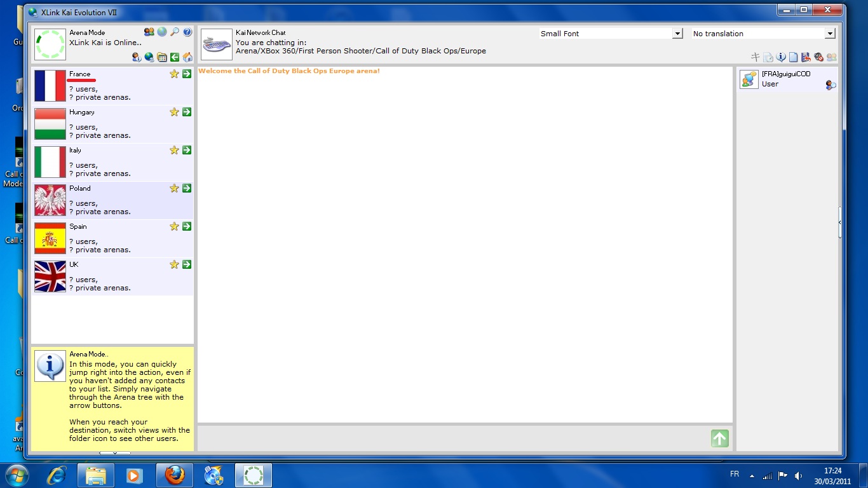The height and width of the screenshot is (488, 868).
Task: Click the 'Italy' arena name
Action: [x=76, y=151]
